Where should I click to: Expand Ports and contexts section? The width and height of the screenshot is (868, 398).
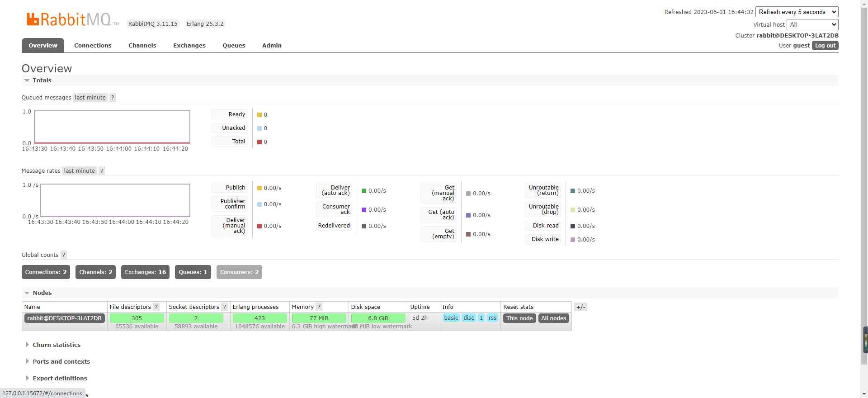point(61,362)
